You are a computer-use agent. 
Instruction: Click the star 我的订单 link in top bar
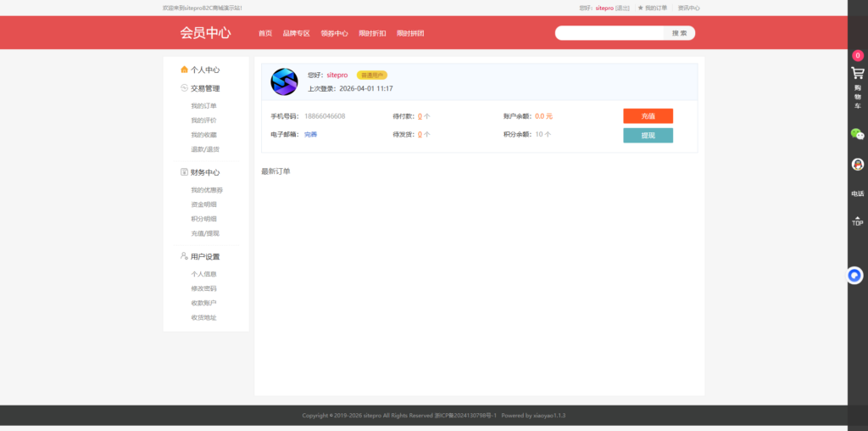pyautogui.click(x=652, y=8)
